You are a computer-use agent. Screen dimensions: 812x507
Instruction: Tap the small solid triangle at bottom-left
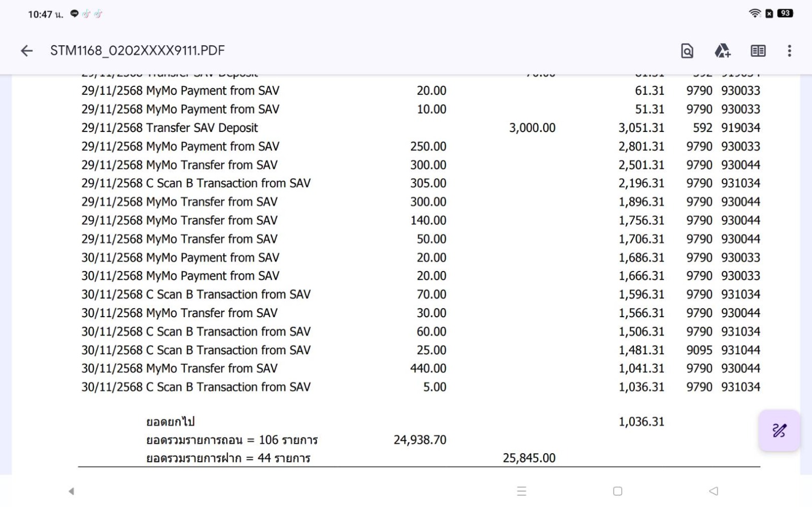[72, 491]
